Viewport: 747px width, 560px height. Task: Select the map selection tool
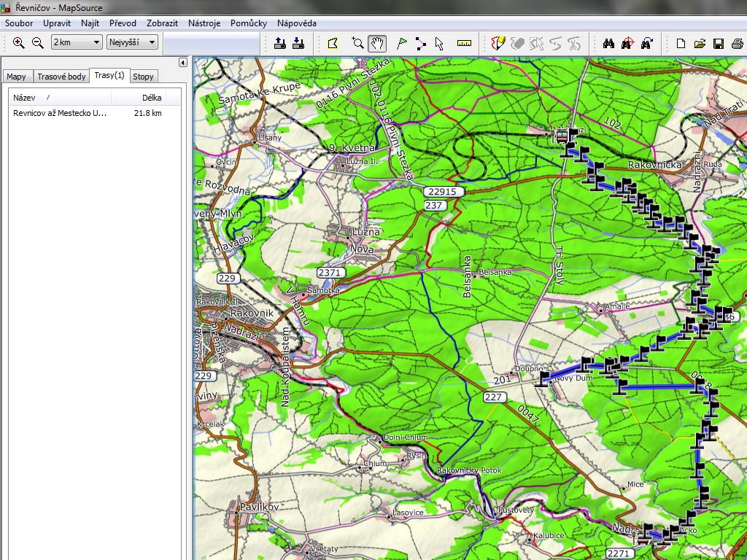point(333,43)
